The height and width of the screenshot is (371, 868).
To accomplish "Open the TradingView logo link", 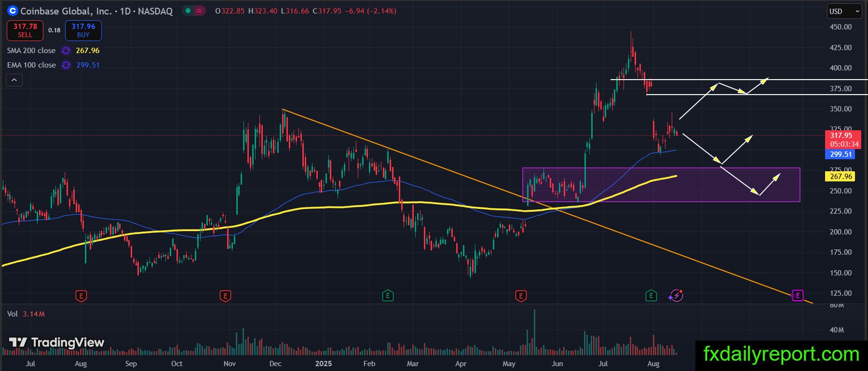I will coord(57,343).
